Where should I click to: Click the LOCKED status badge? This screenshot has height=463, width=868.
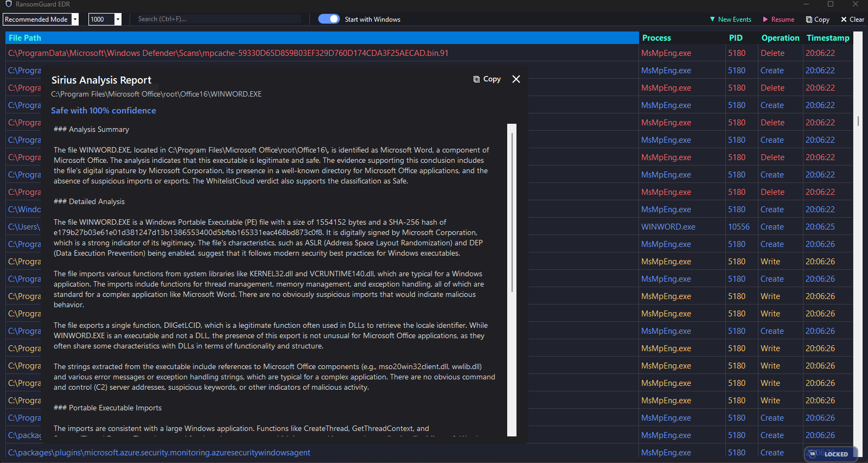(x=831, y=454)
